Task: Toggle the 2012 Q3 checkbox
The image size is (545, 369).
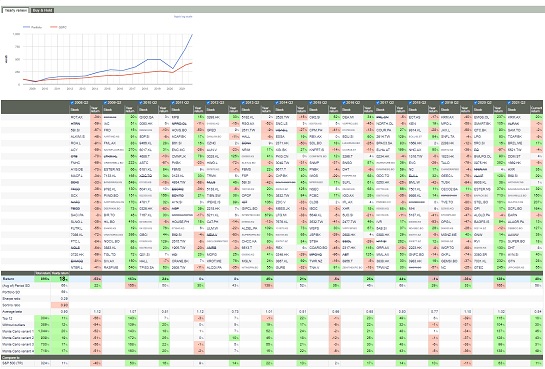Action: coord(208,103)
